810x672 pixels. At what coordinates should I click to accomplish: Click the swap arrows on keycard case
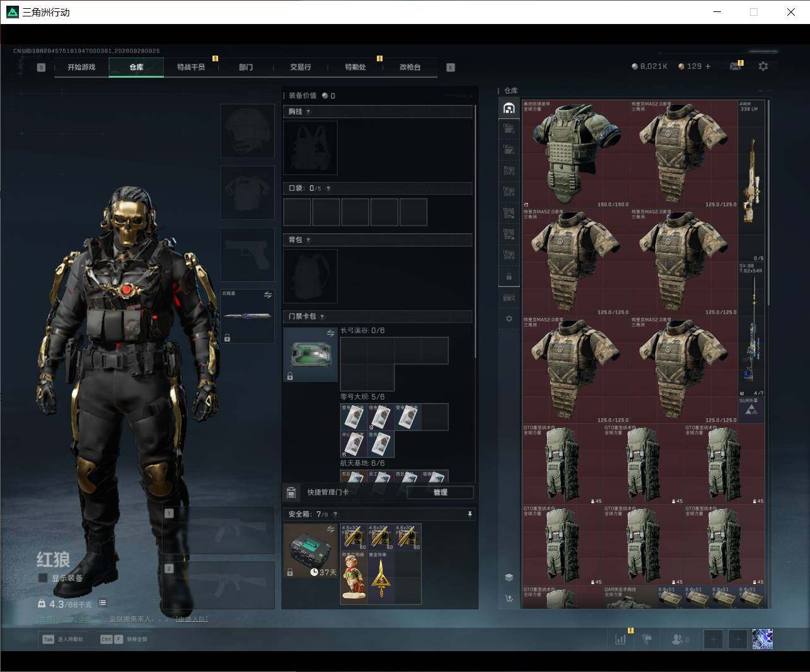click(330, 333)
